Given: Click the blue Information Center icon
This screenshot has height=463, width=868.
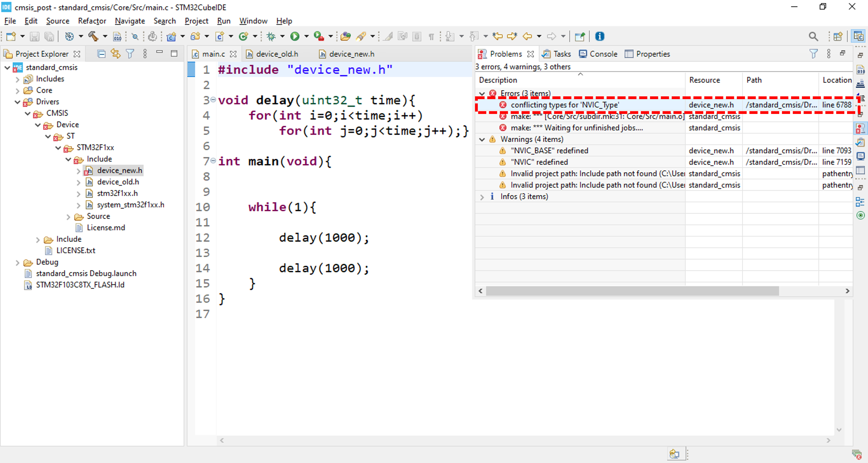Looking at the screenshot, I should [600, 36].
